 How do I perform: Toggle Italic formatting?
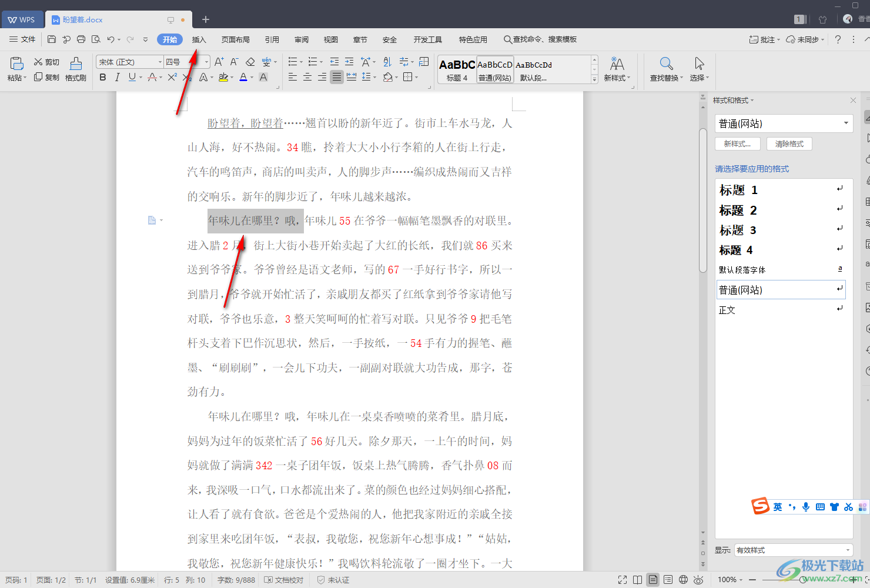click(x=117, y=77)
